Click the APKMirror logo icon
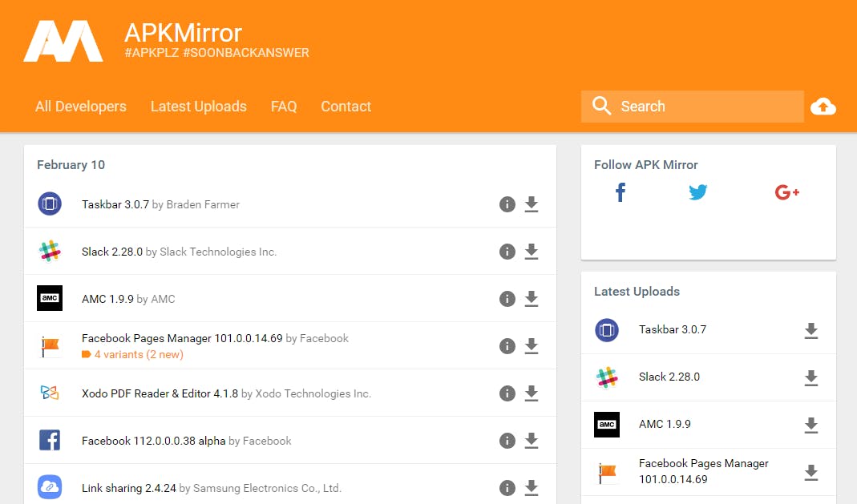The height and width of the screenshot is (504, 857). click(x=63, y=41)
